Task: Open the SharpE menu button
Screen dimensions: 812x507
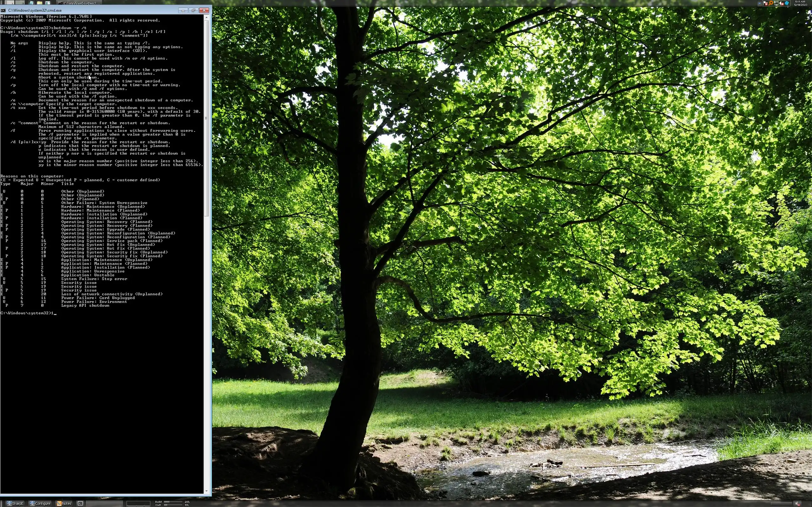Action: click(x=15, y=503)
